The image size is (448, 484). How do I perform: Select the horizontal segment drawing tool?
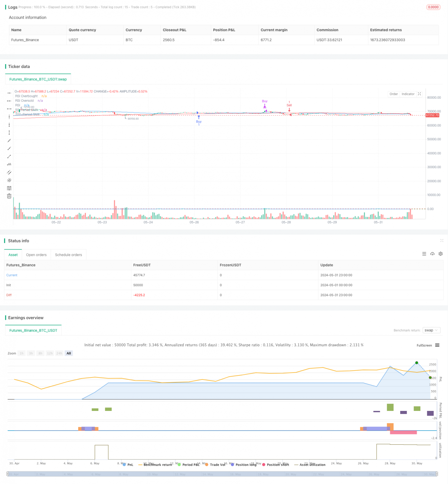[x=9, y=109]
